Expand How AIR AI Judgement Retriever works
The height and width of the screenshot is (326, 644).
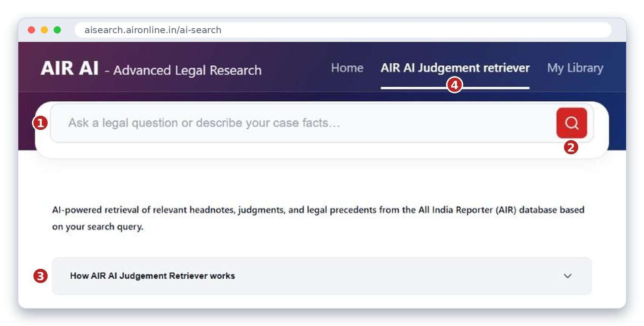[x=322, y=276]
